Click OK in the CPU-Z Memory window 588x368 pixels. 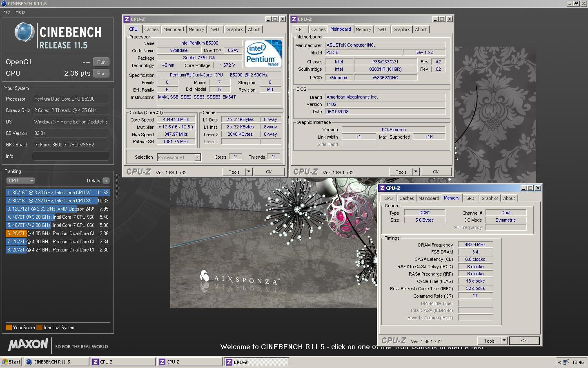(x=524, y=341)
